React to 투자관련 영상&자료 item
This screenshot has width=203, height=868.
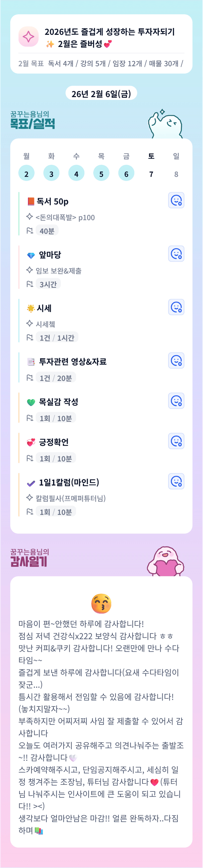(176, 361)
